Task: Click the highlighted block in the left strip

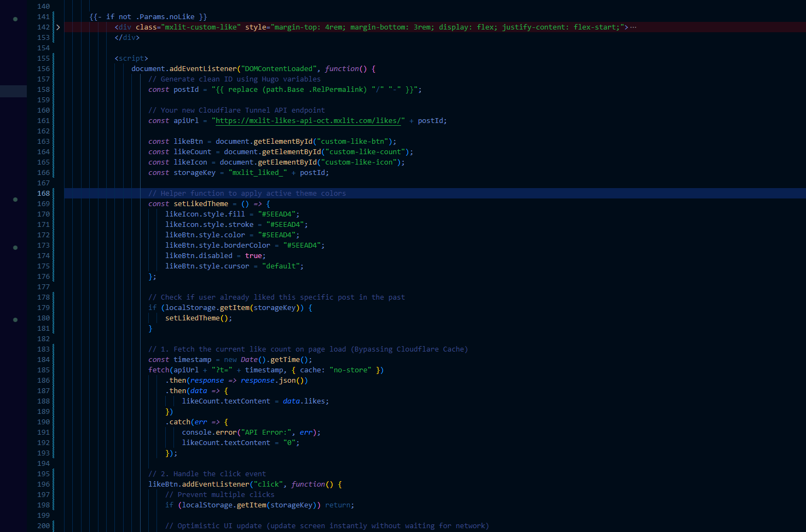Action: pyautogui.click(x=13, y=91)
